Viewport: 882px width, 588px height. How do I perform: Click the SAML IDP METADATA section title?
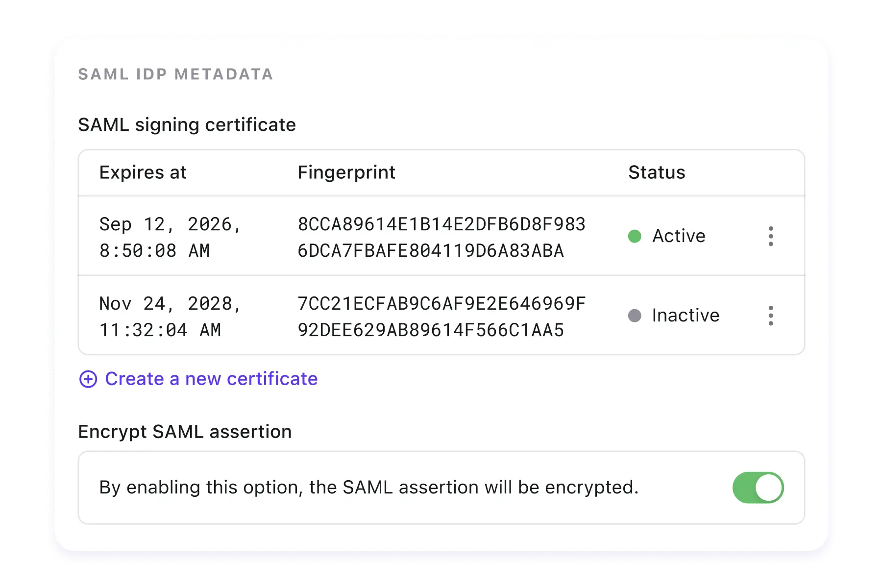tap(175, 74)
